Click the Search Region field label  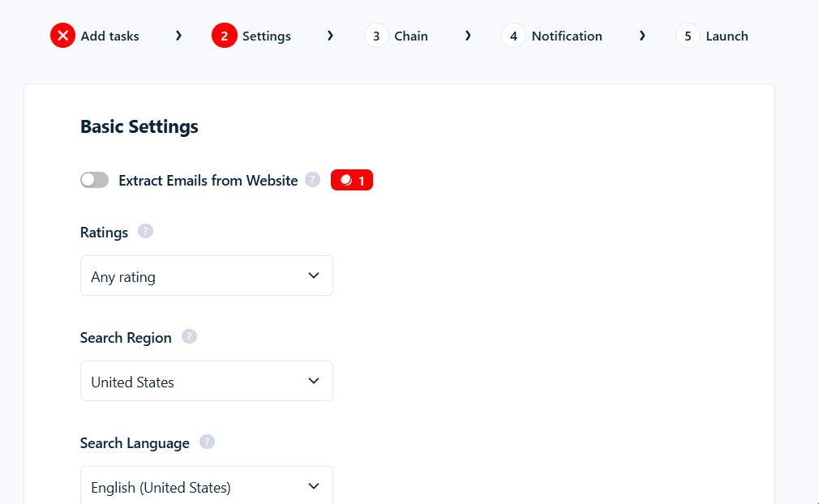coord(126,338)
